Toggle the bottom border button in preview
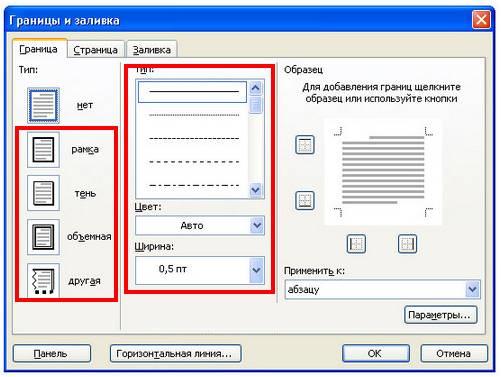This screenshot has height=377, width=501. click(x=305, y=200)
